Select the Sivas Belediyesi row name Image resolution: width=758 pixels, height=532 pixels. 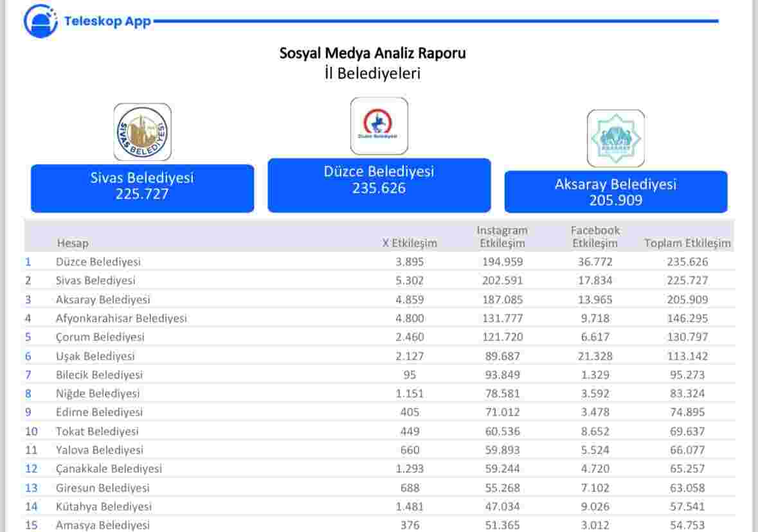tap(96, 281)
